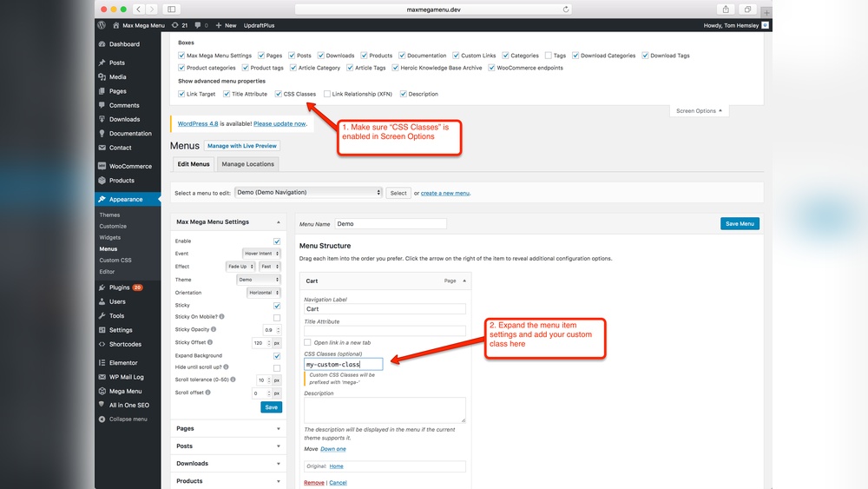Click the home icon for Max Mega Menu site
868x489 pixels.
pyautogui.click(x=115, y=25)
